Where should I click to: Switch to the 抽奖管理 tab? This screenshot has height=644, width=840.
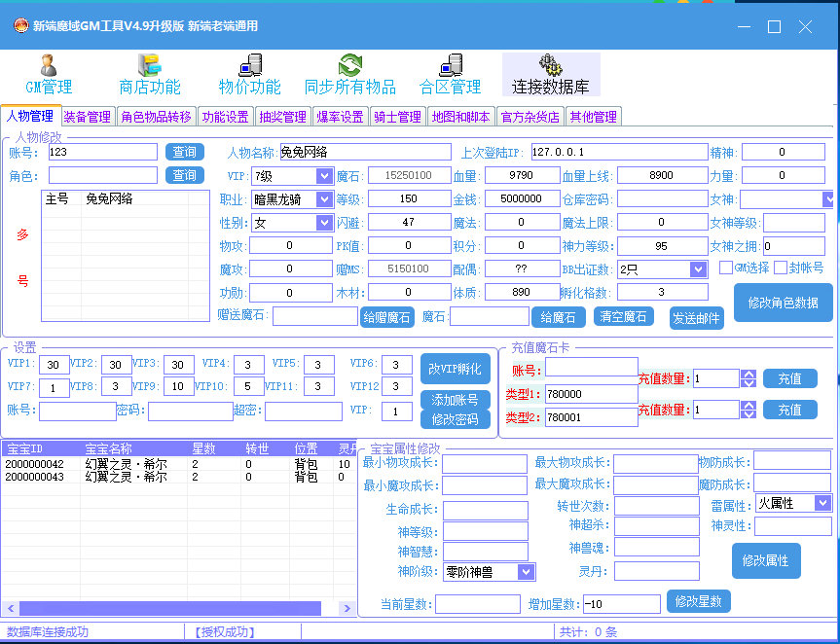[283, 117]
